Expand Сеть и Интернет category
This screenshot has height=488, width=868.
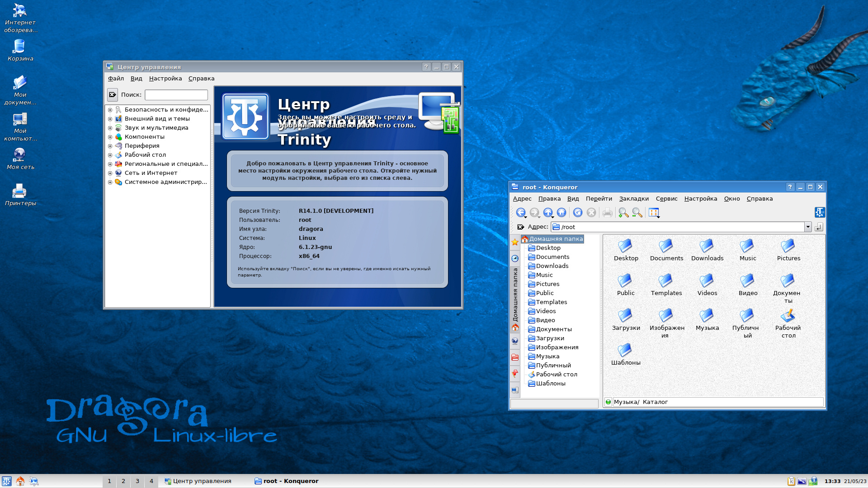tap(110, 173)
